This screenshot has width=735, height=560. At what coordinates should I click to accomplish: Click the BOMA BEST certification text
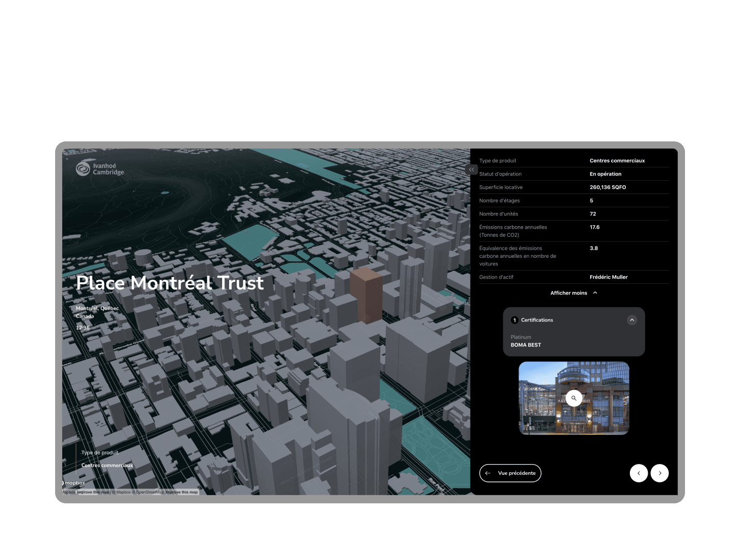point(526,345)
